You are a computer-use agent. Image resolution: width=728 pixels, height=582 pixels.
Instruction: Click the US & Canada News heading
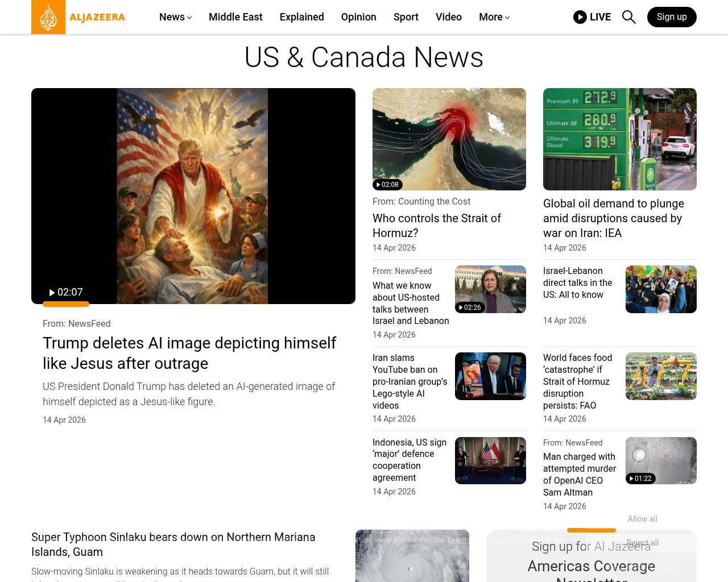coord(364,57)
